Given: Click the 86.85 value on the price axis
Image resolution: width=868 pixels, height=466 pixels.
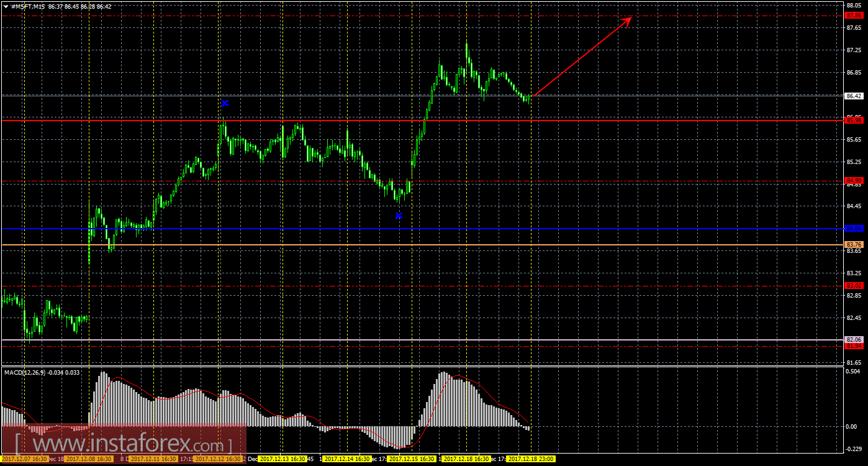Looking at the screenshot, I should [853, 72].
